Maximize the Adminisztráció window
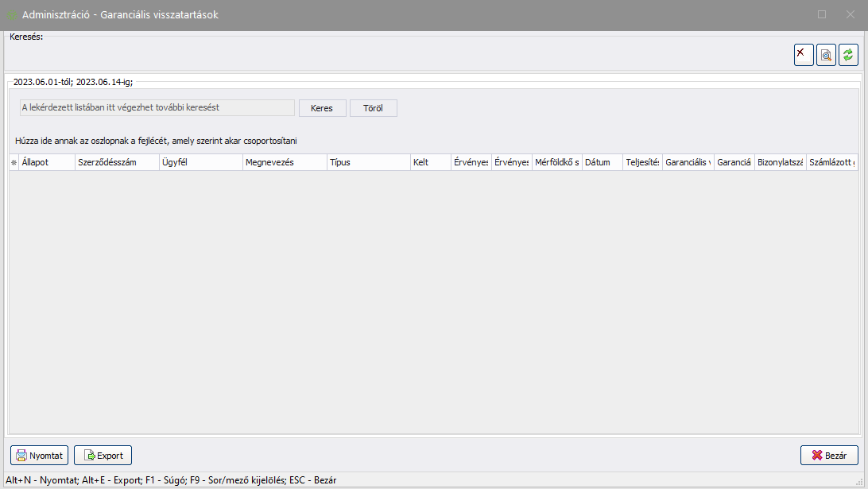 (x=822, y=14)
